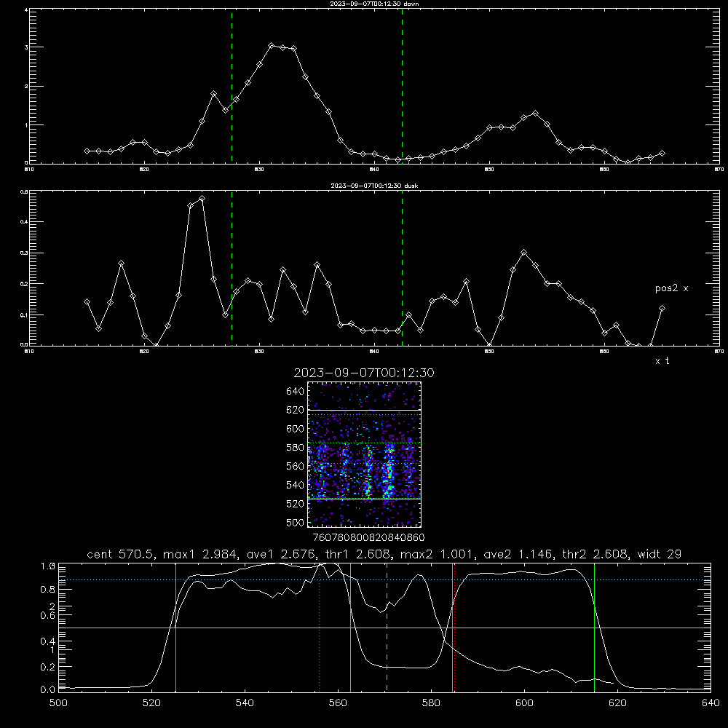This screenshot has width=728, height=728.
Task: Click the upper white horizontal line in the heatmap
Action: pyautogui.click(x=364, y=411)
